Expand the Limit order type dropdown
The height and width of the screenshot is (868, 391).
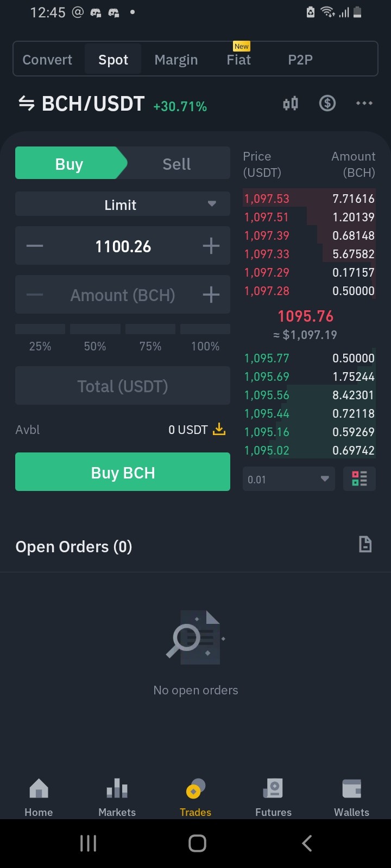(123, 205)
